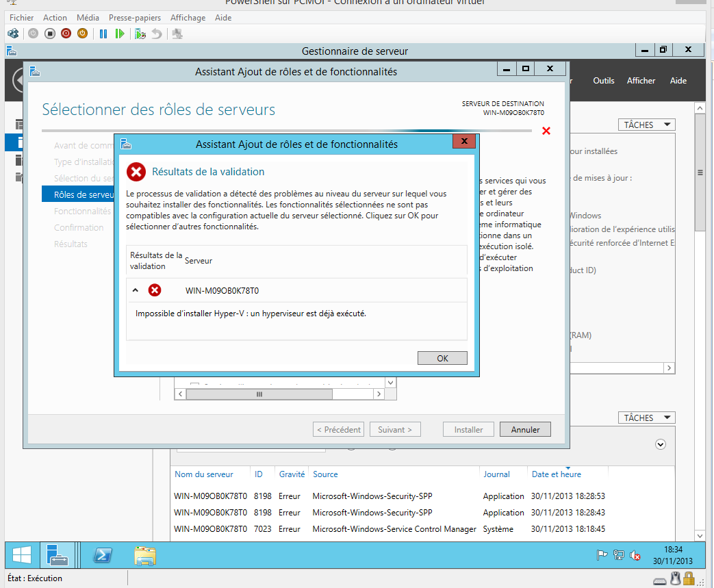Image resolution: width=714 pixels, height=588 pixels.
Task: Sort events by Gravité column
Action: pos(292,474)
